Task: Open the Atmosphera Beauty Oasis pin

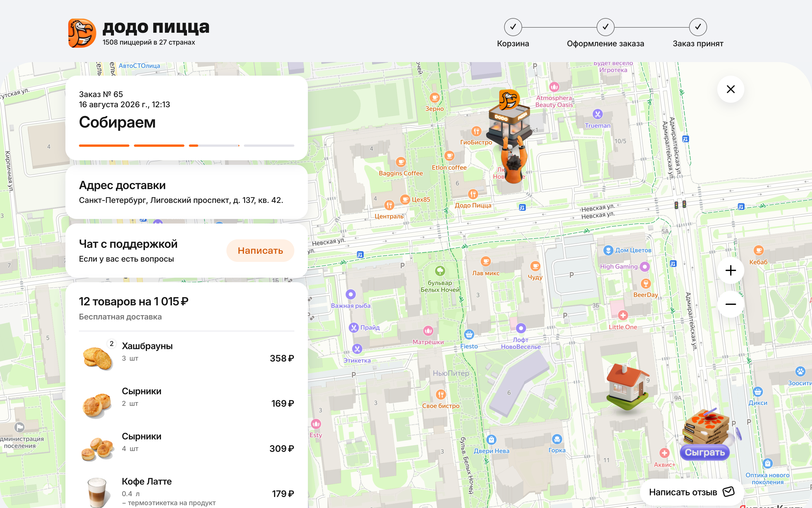Action: (554, 87)
